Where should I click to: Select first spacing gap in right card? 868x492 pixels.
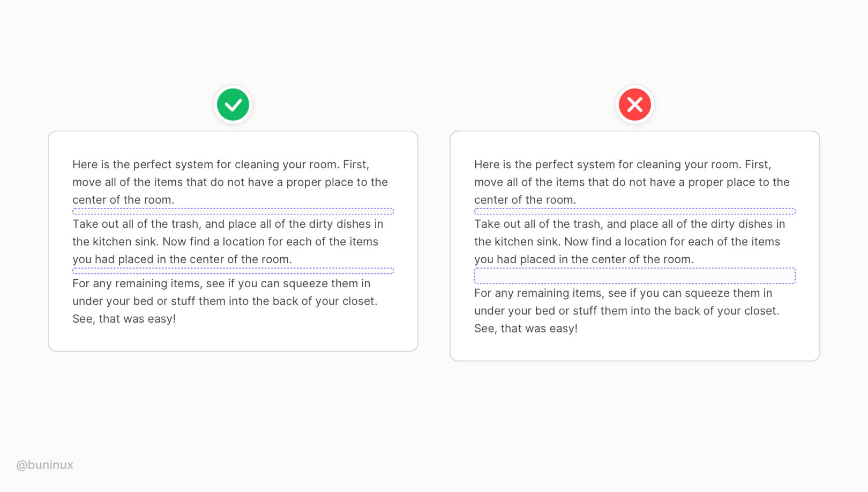click(635, 211)
